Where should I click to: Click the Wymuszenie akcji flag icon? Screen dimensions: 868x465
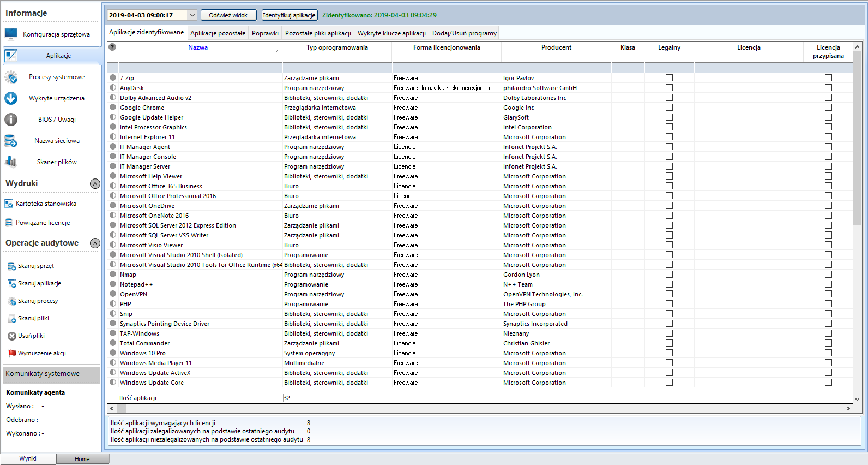pyautogui.click(x=12, y=353)
